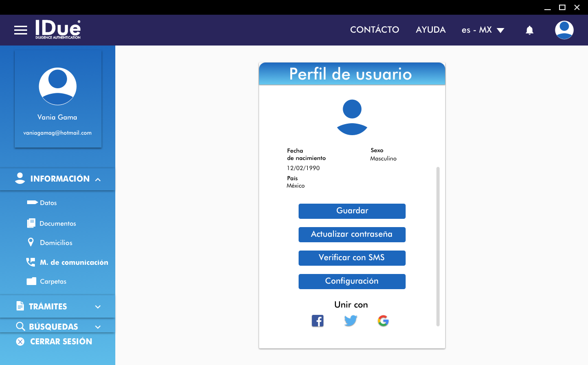Click the Cerrar Sesión X icon
Viewport: 588px width, 365px height.
pyautogui.click(x=20, y=342)
